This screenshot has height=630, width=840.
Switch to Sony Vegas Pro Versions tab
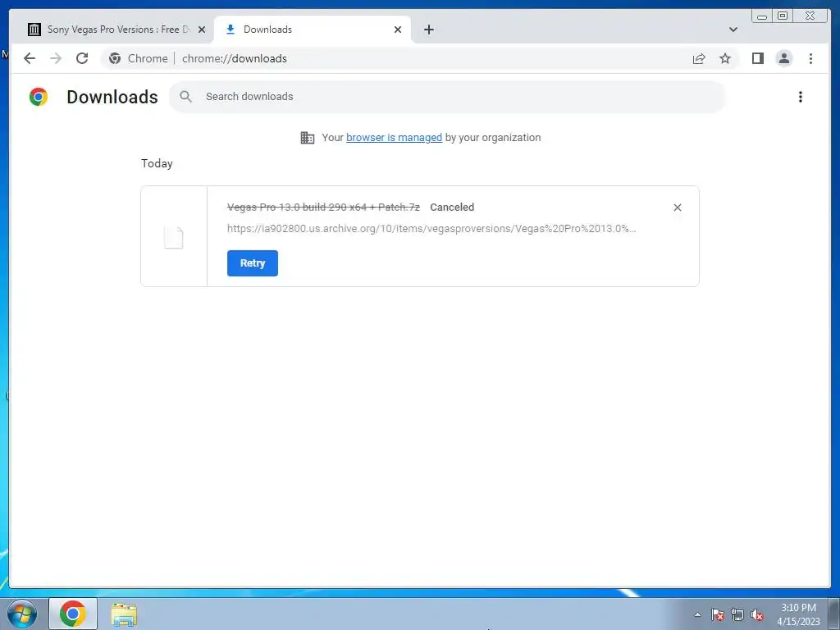[x=116, y=30]
